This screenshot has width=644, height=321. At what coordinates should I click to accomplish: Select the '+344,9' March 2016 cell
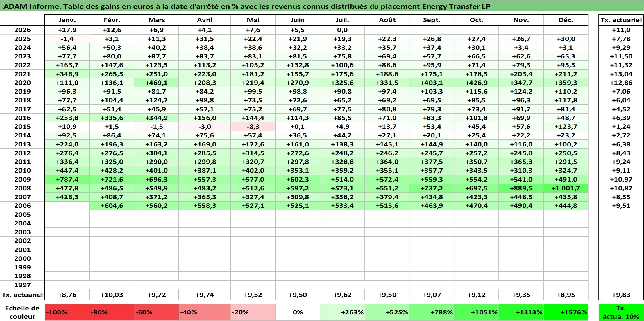point(156,118)
